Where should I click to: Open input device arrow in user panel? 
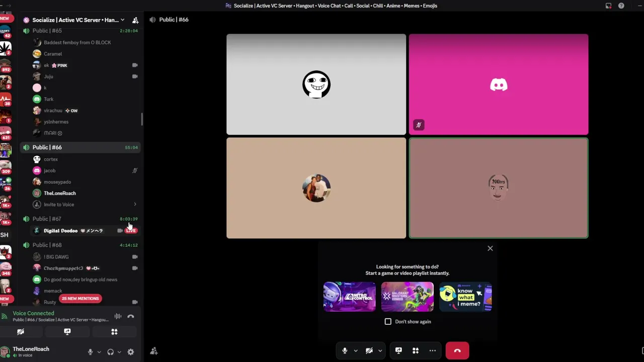[99, 352]
